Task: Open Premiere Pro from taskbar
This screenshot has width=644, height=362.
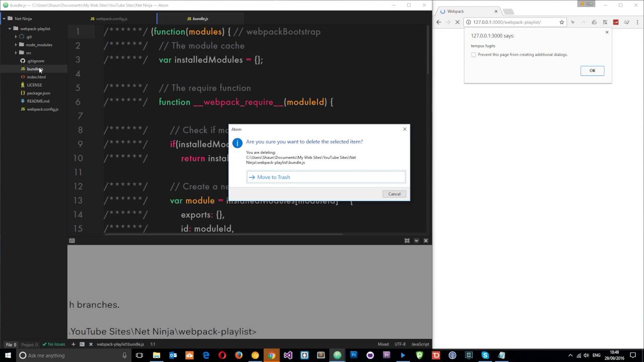Action: click(386, 355)
